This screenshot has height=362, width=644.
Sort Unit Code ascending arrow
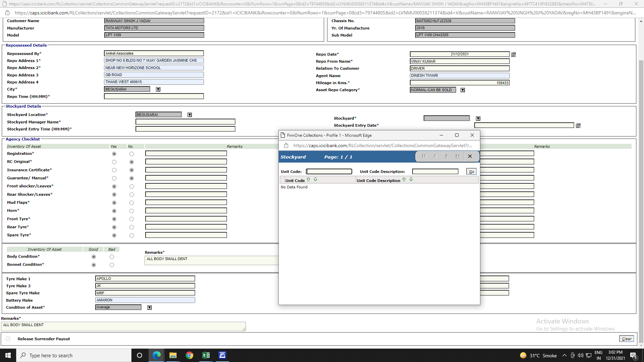(309, 180)
